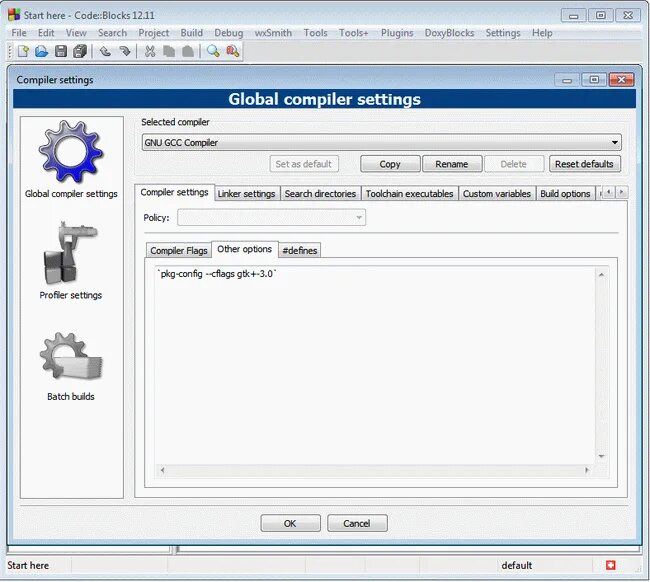
Task: Create a new file via toolbar icon
Action: pos(23,51)
